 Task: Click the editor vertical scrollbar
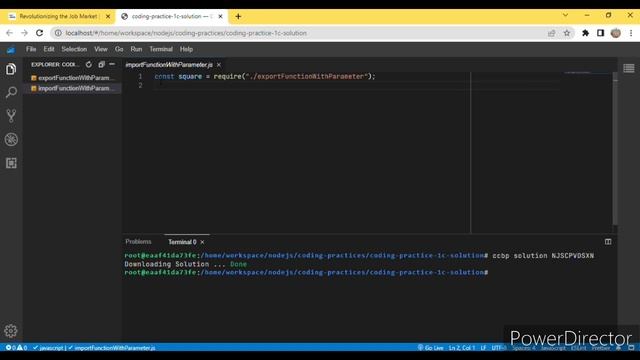[615, 149]
